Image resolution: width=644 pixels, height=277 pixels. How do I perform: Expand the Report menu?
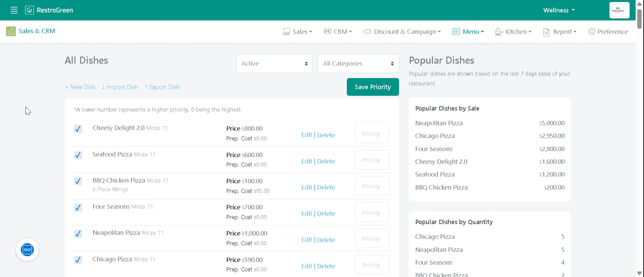click(x=560, y=32)
